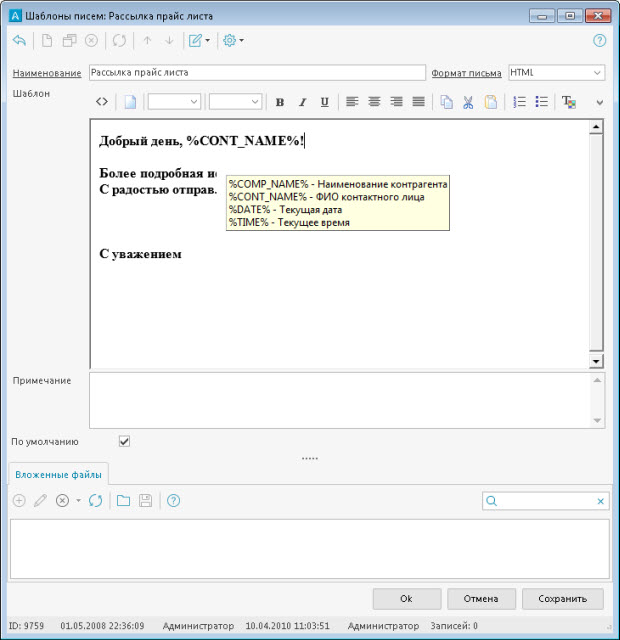620x640 pixels.
Task: Apply italic formatting in the editor
Action: (x=302, y=102)
